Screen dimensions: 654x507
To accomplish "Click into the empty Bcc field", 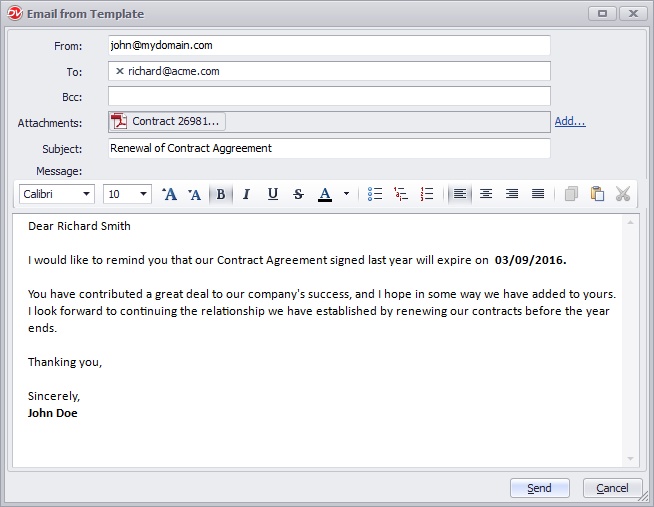I will [x=329, y=96].
